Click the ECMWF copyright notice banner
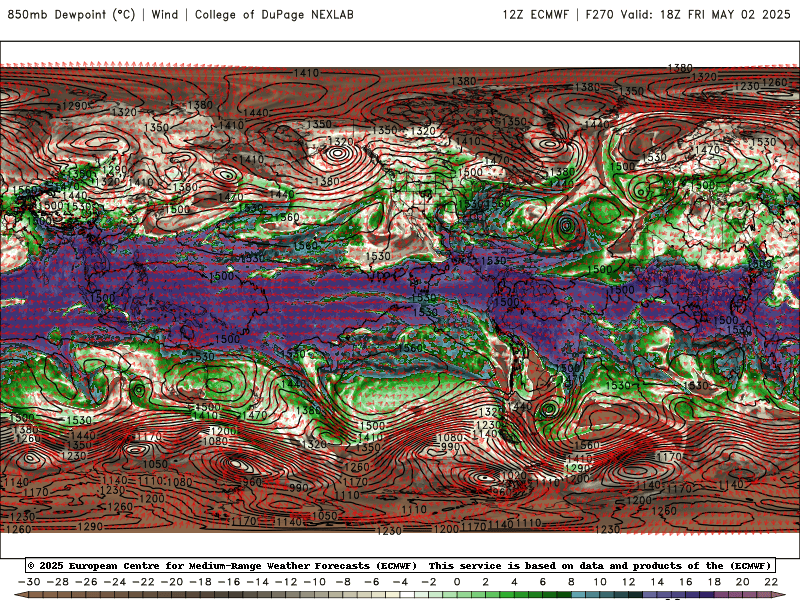 click(400, 565)
